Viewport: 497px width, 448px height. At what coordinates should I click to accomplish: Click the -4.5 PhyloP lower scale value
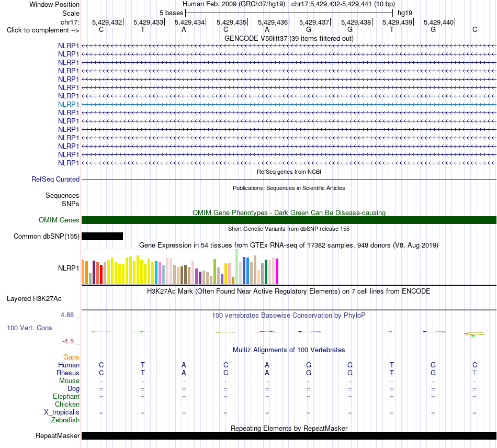tap(68, 341)
